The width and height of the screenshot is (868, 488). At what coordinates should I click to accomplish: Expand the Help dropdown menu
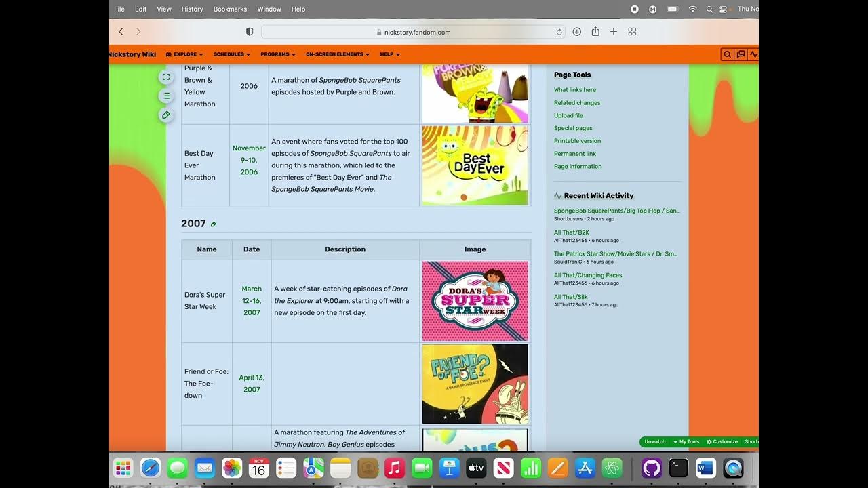[x=390, y=54]
